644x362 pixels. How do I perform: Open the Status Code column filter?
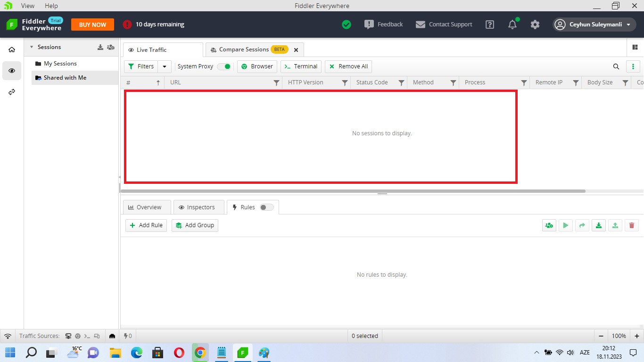pos(401,82)
